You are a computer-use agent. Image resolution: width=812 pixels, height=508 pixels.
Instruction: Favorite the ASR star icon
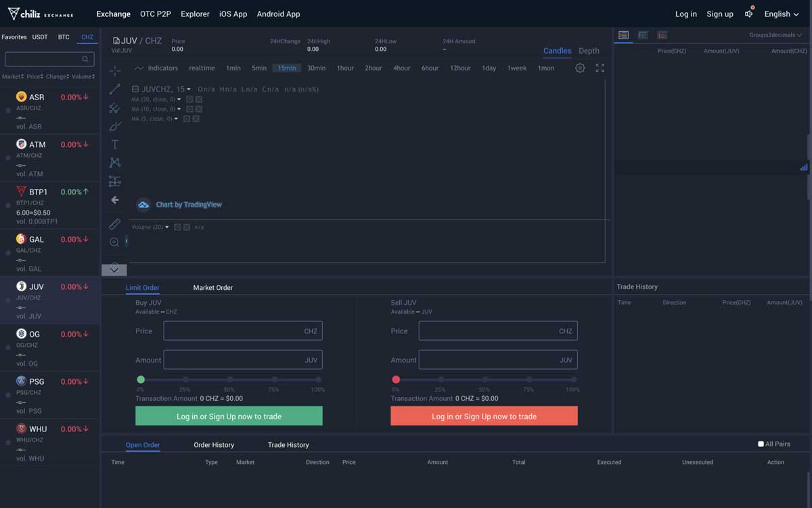pos(8,110)
